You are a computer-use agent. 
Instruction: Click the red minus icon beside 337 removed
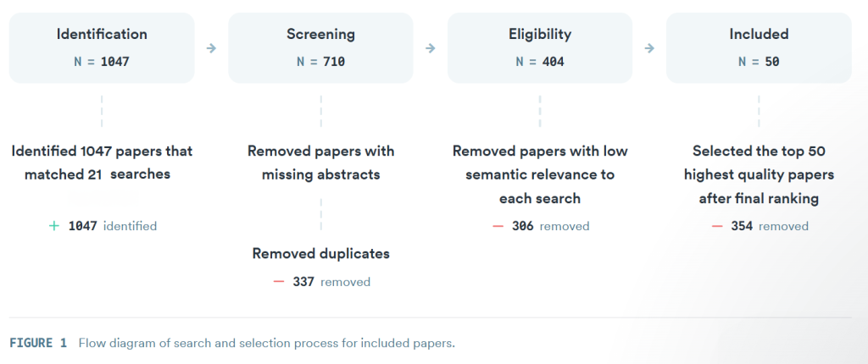point(279,282)
